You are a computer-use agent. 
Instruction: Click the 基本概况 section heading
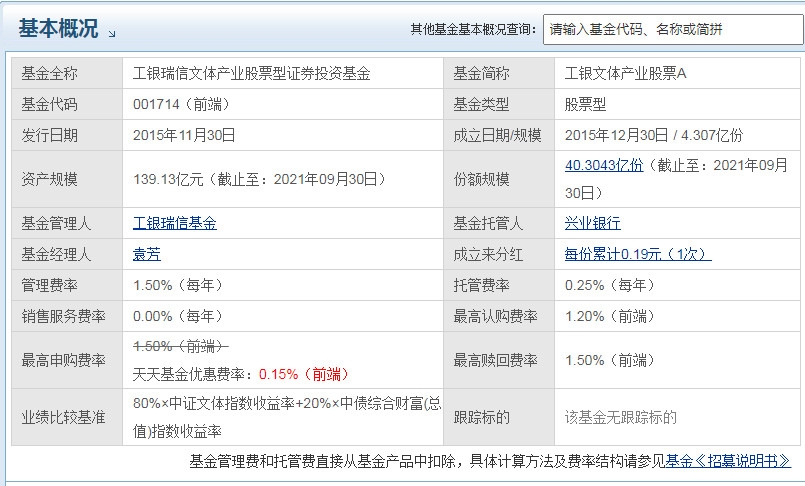pos(58,29)
